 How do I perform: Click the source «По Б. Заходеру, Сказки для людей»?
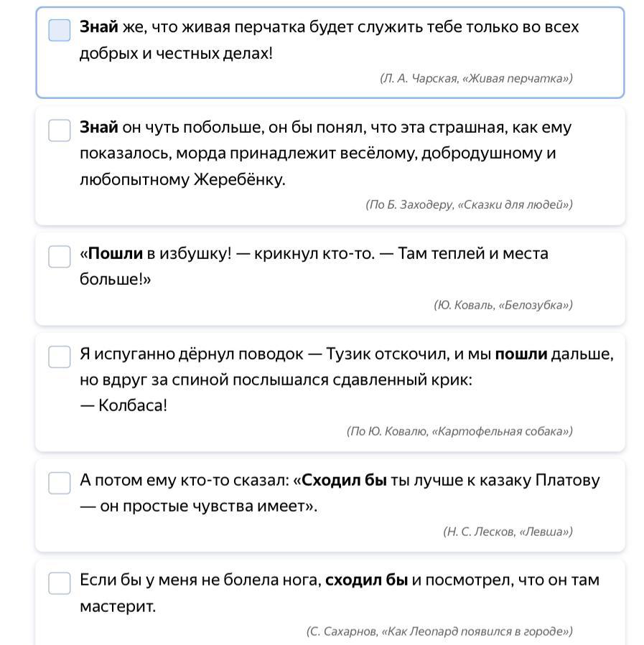tap(469, 204)
